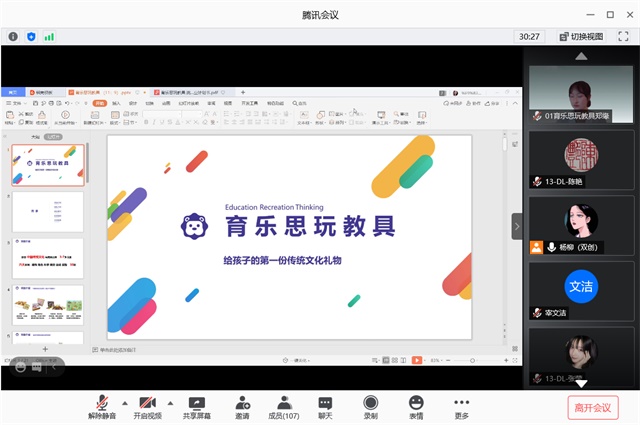Screen dimensions: 640x425
Task: Start recording with the 录制 icon
Action: (x=370, y=405)
